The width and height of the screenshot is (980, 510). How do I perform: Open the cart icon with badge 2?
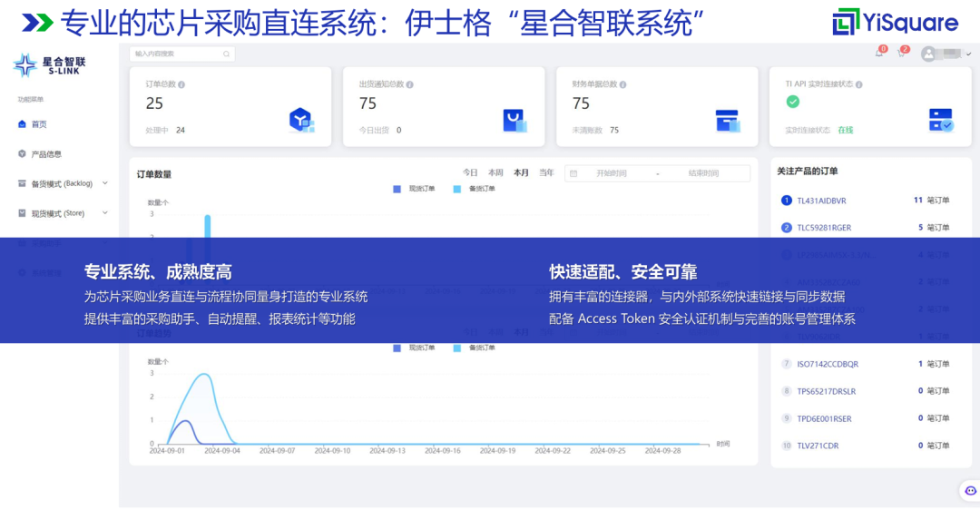coord(901,54)
